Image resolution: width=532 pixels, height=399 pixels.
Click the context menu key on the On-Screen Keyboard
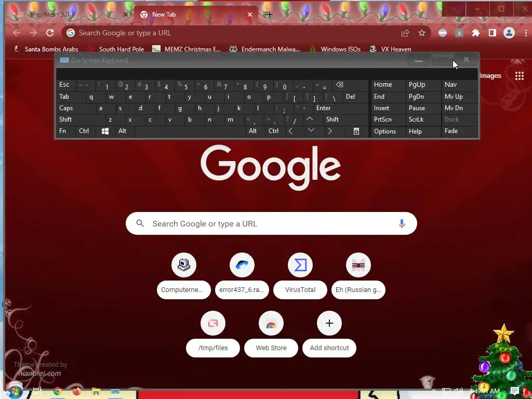point(356,131)
